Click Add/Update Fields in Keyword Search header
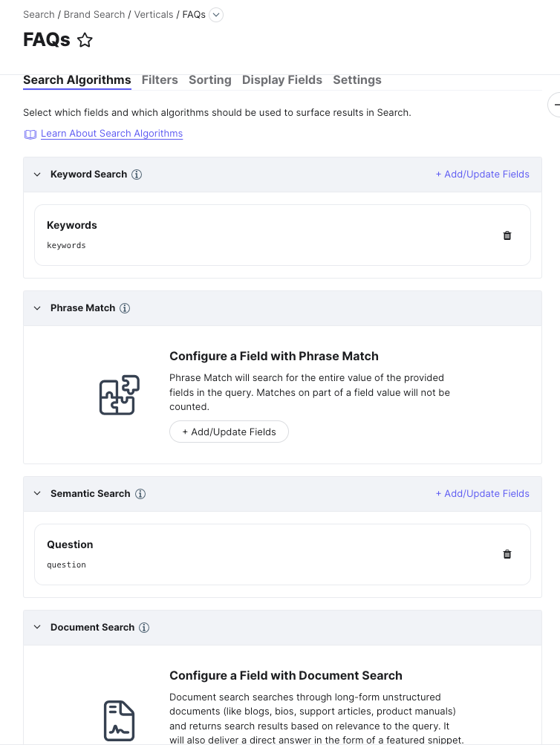Screen dimensions: 560x745 tap(483, 175)
